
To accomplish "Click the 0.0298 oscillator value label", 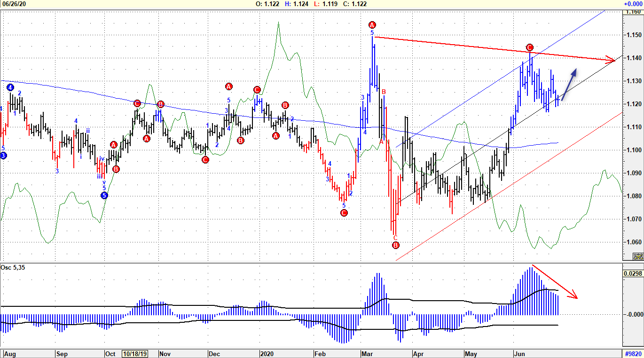I will click(633, 273).
